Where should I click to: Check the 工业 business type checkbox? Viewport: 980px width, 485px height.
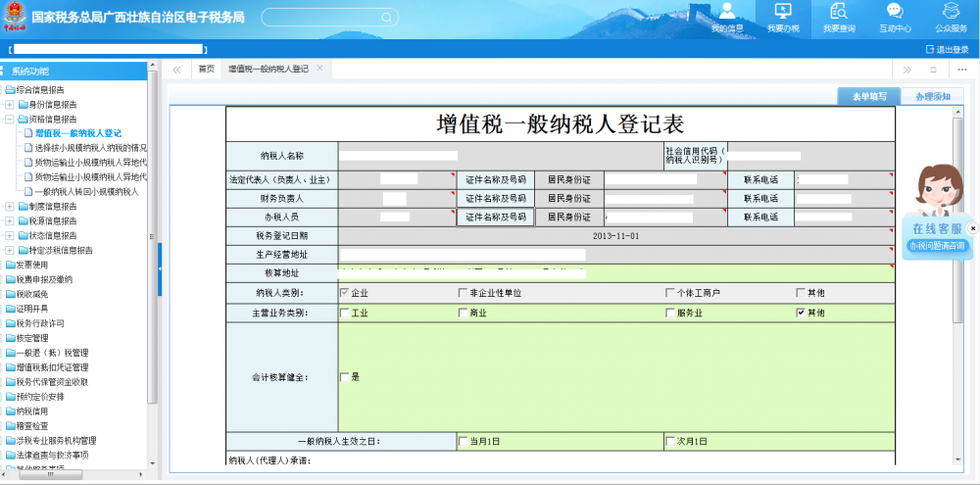click(344, 314)
